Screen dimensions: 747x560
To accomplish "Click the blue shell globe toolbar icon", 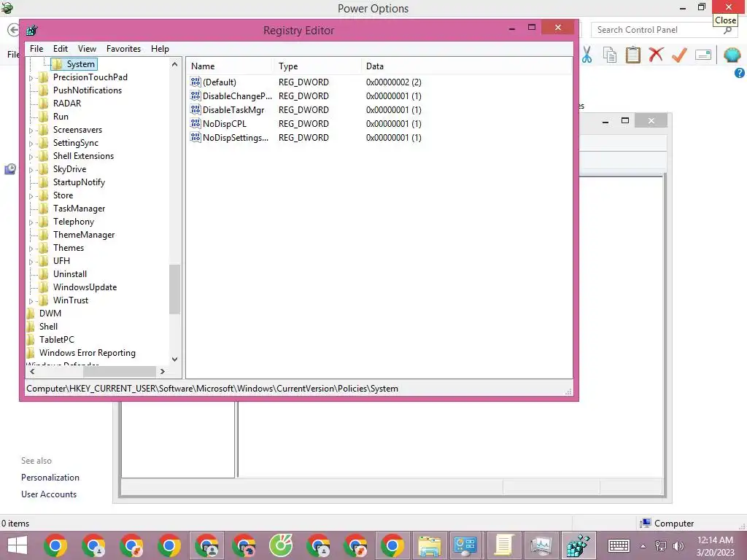I will 732,55.
